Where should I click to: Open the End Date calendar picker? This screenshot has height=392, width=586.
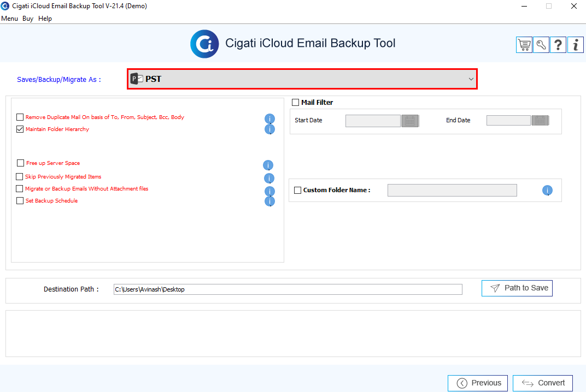[540, 120]
